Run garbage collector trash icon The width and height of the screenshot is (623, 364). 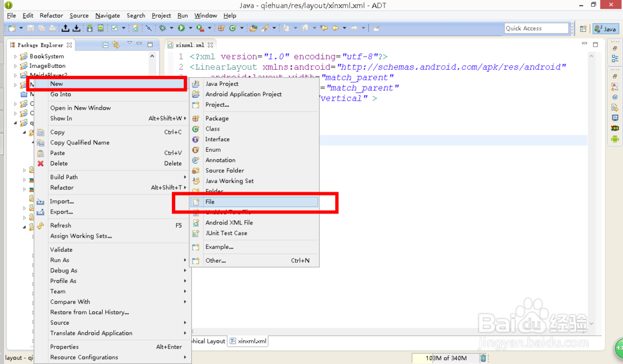click(483, 358)
